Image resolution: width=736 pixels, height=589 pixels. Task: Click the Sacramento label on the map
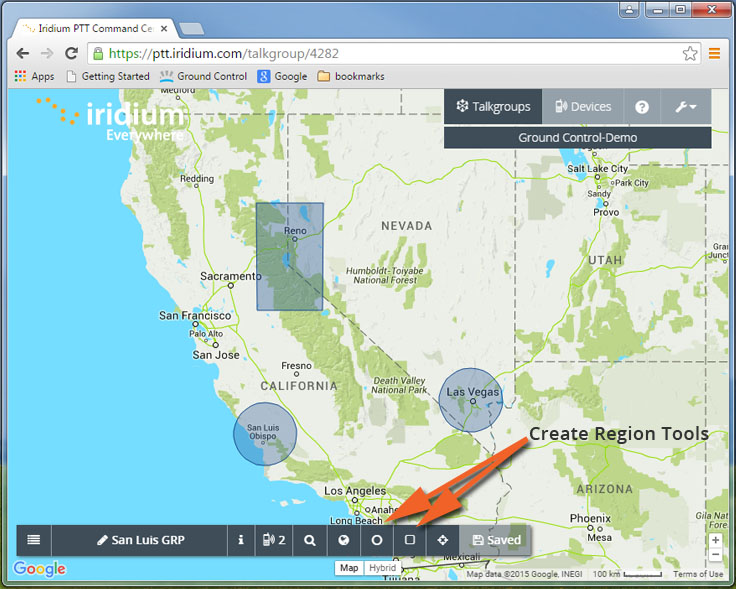click(230, 276)
